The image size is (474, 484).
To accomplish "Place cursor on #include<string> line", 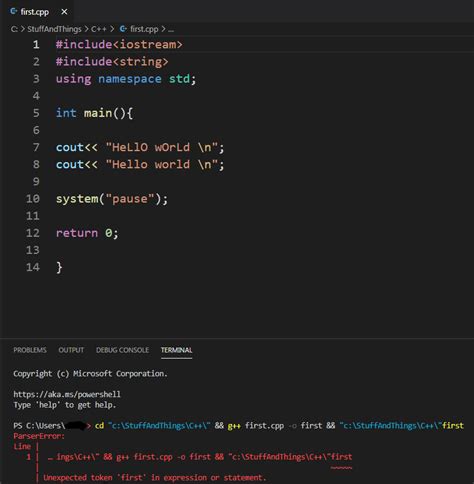I will pos(112,62).
